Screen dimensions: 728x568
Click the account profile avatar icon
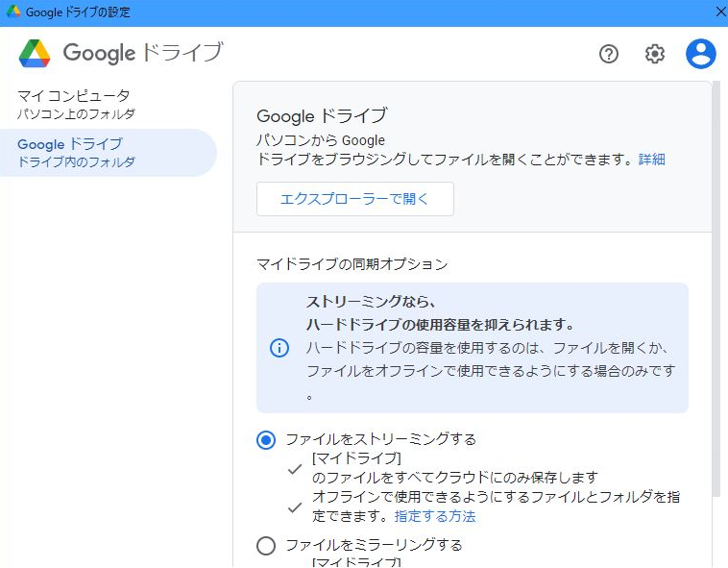point(701,54)
